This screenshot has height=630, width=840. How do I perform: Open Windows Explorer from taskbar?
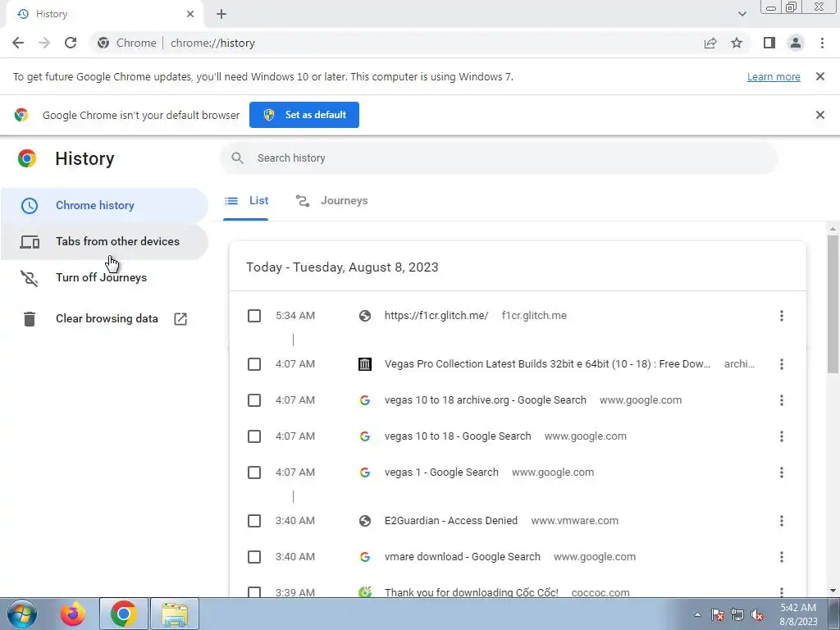coord(175,614)
